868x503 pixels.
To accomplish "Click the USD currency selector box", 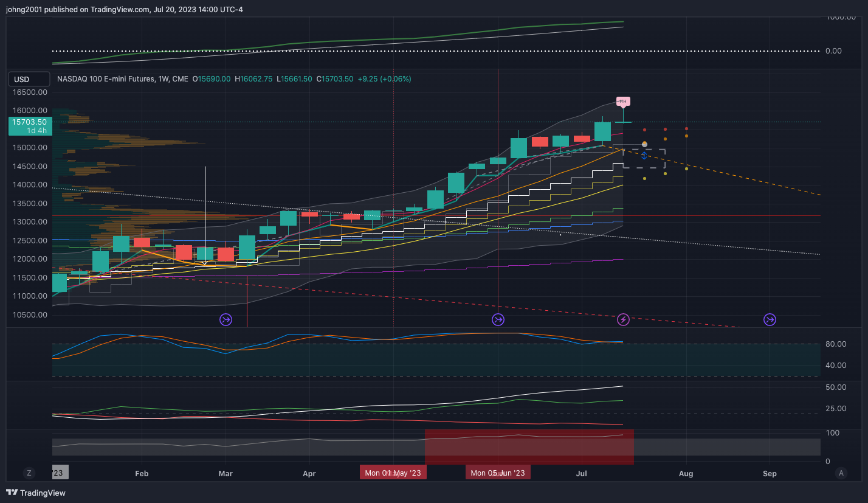I will 30,80.
